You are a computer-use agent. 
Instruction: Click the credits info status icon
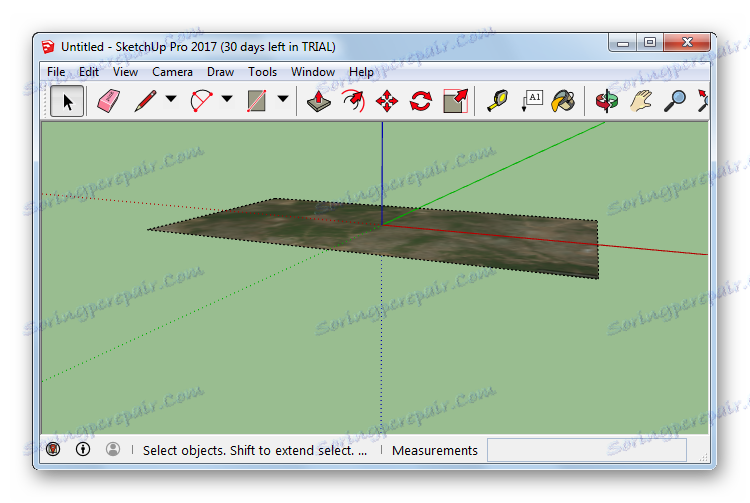pyautogui.click(x=83, y=449)
